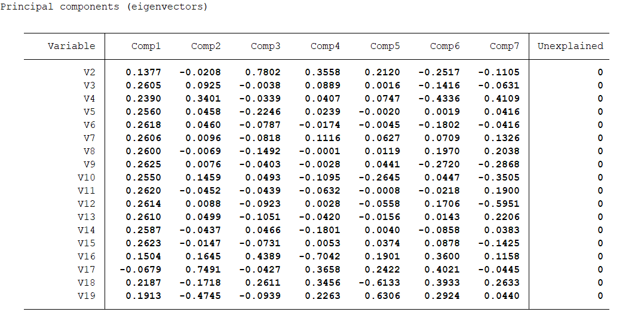Select the Comp2 column header
This screenshot has height=324, width=644.
206,46
